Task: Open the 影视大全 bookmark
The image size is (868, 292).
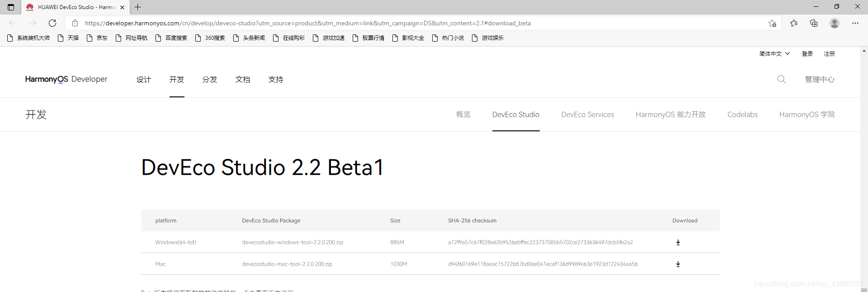Action: pos(408,38)
